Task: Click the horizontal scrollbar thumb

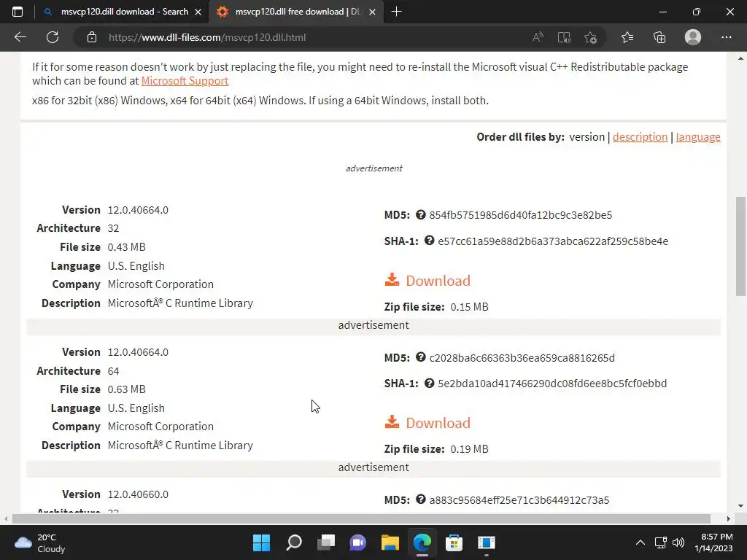Action: [361, 518]
